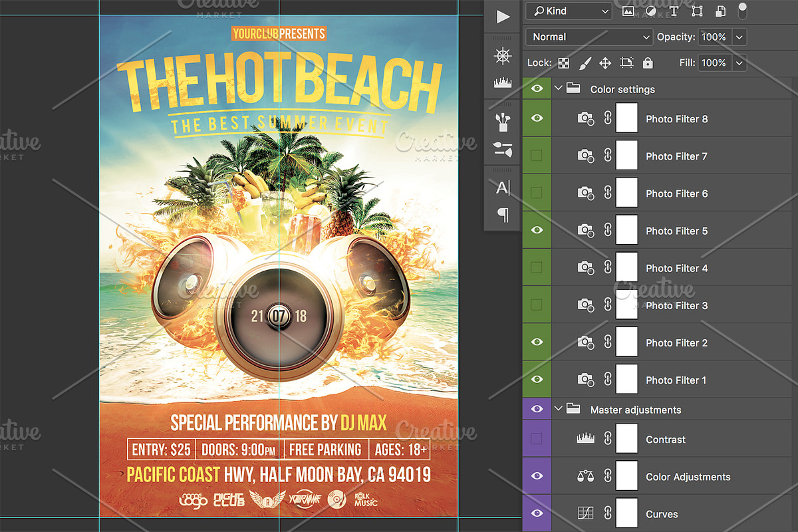Click link icon on Photo Filter 6
Screen dimensions: 798x532
coord(607,193)
